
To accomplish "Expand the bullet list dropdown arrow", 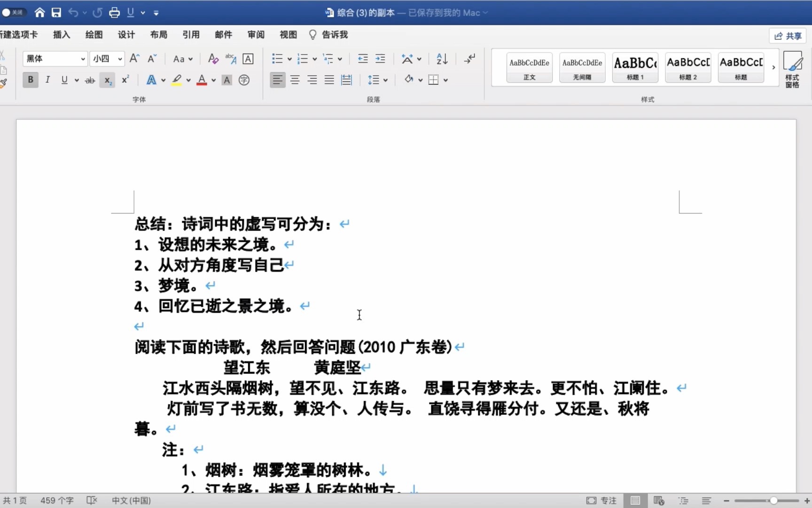I will pyautogui.click(x=289, y=59).
